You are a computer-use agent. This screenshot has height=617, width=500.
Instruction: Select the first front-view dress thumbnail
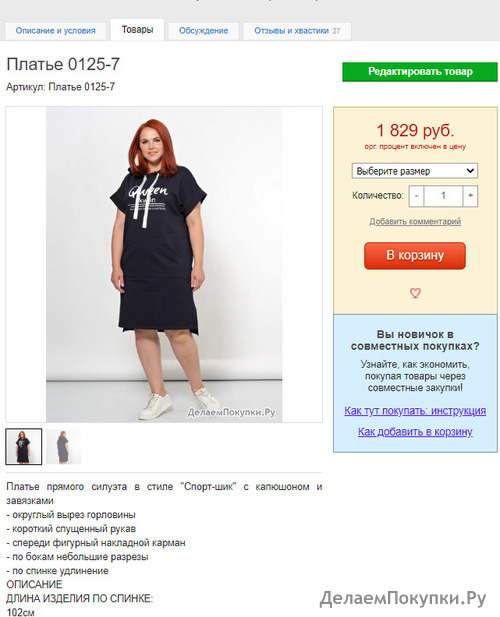[x=24, y=447]
